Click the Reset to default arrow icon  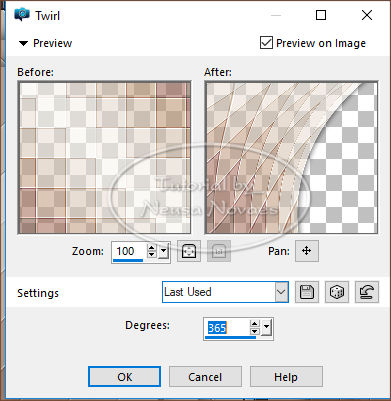(367, 292)
